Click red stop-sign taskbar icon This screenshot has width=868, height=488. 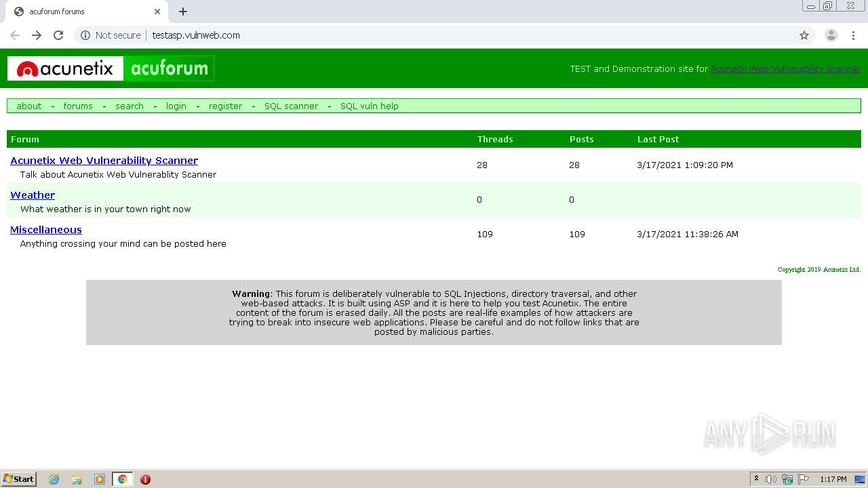(x=145, y=479)
